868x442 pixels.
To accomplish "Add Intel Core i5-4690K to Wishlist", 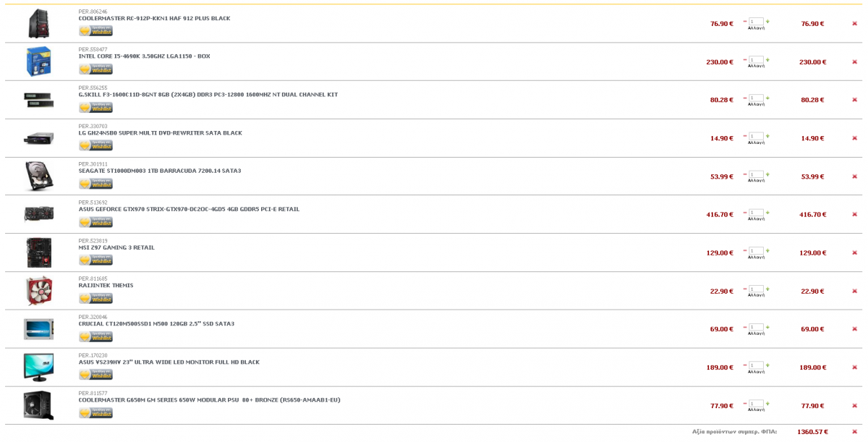I will click(95, 69).
